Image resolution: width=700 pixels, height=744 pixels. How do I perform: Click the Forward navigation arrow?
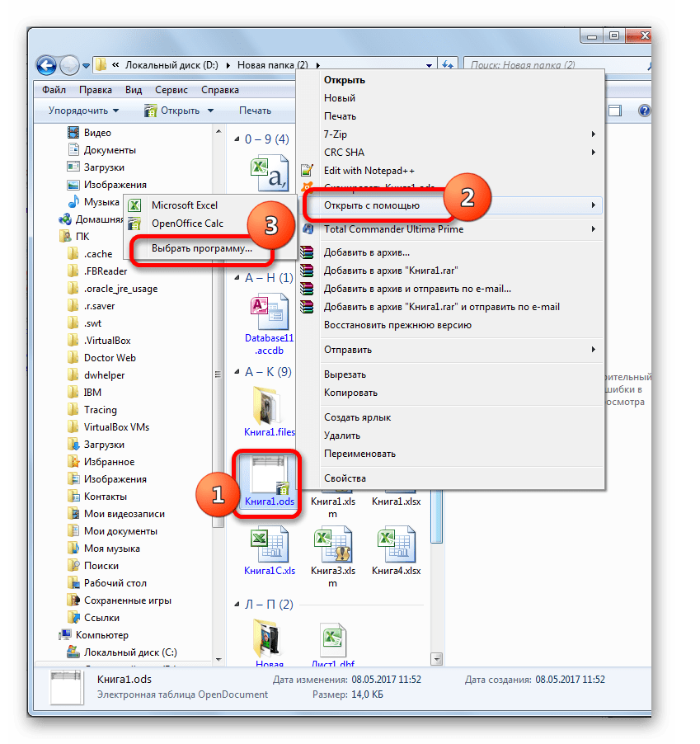pyautogui.click(x=70, y=65)
